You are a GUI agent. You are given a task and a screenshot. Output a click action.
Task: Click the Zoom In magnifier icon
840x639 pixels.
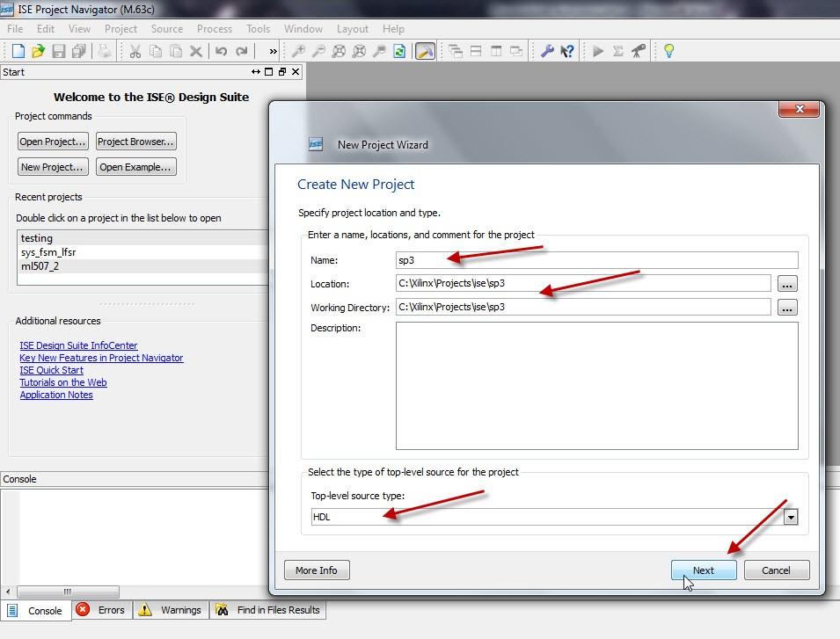298,51
